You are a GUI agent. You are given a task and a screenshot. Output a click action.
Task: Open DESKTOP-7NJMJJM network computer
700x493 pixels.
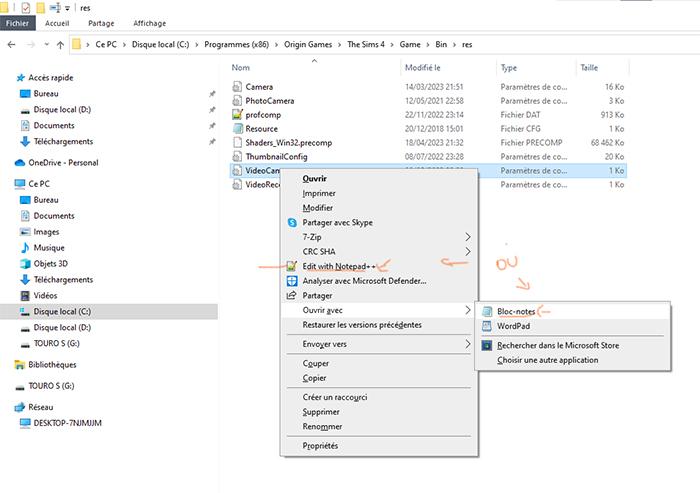click(67, 423)
